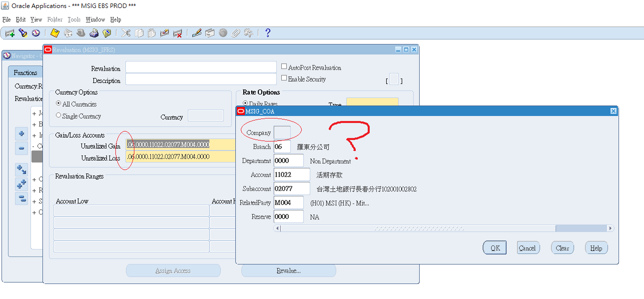Select the All Currencies radio button
Viewport: 644px width, 299px height.
click(58, 103)
